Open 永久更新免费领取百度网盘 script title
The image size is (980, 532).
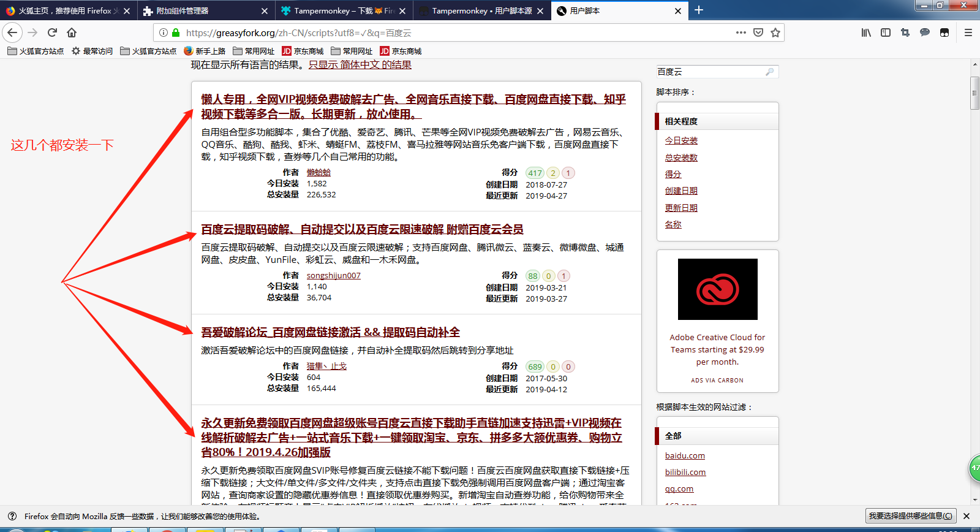[412, 438]
